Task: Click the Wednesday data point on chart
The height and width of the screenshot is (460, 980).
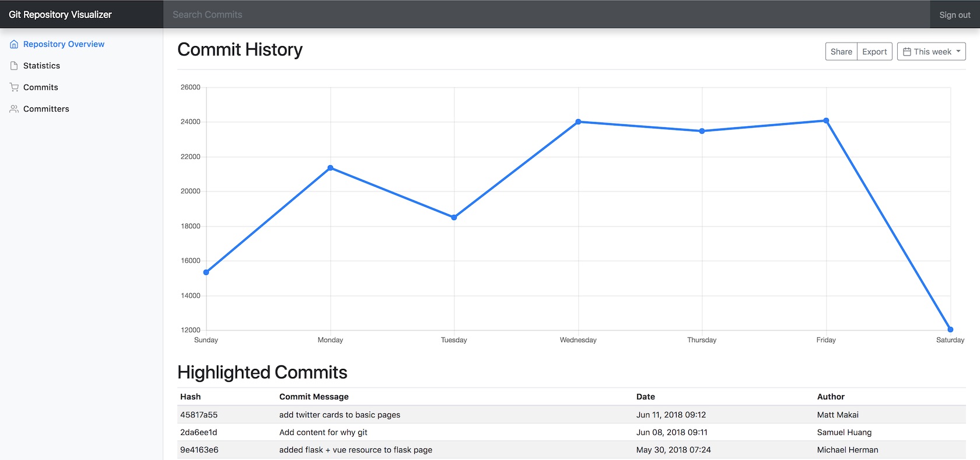Action: tap(578, 122)
